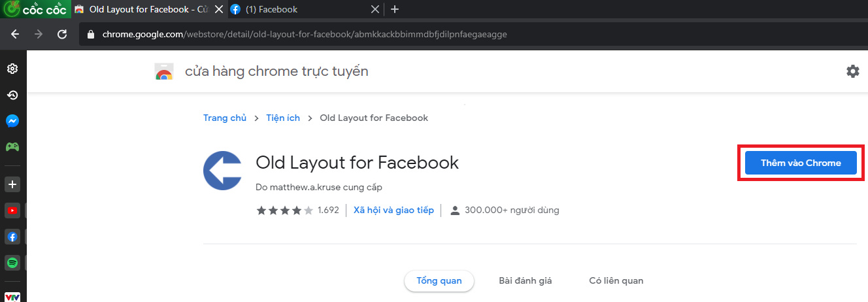Open sidebar settings gear icon
The image size is (868, 302).
pyautogui.click(x=12, y=69)
